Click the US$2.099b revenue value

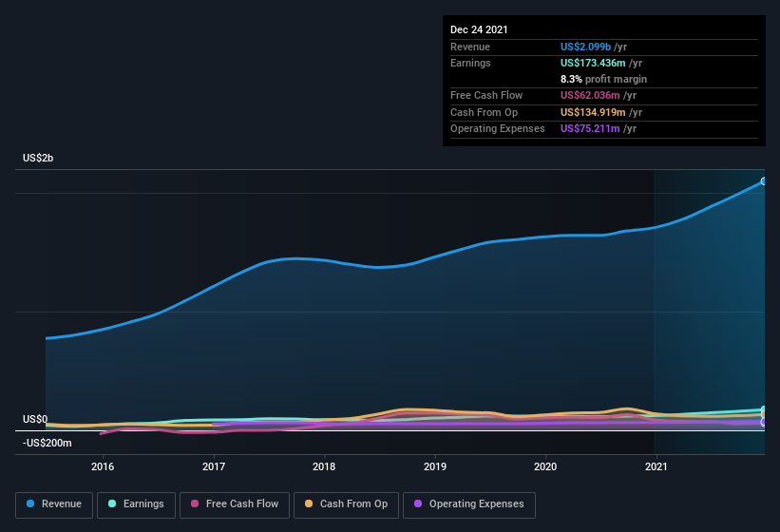tap(585, 47)
